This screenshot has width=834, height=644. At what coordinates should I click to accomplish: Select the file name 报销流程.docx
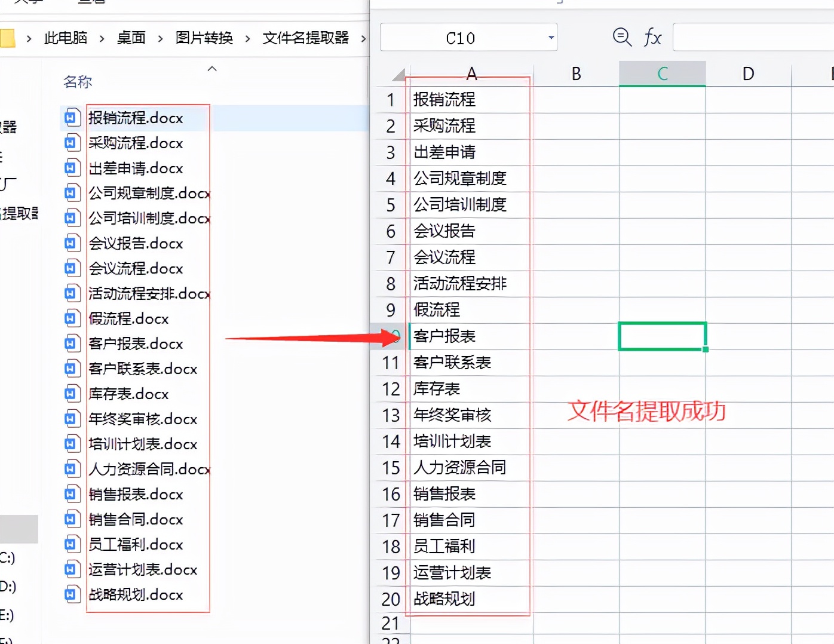[x=136, y=118]
